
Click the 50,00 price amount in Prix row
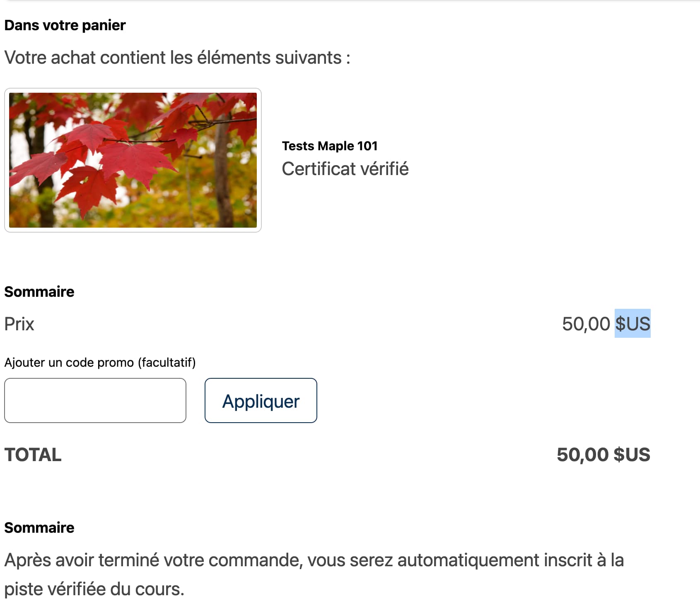pyautogui.click(x=586, y=324)
